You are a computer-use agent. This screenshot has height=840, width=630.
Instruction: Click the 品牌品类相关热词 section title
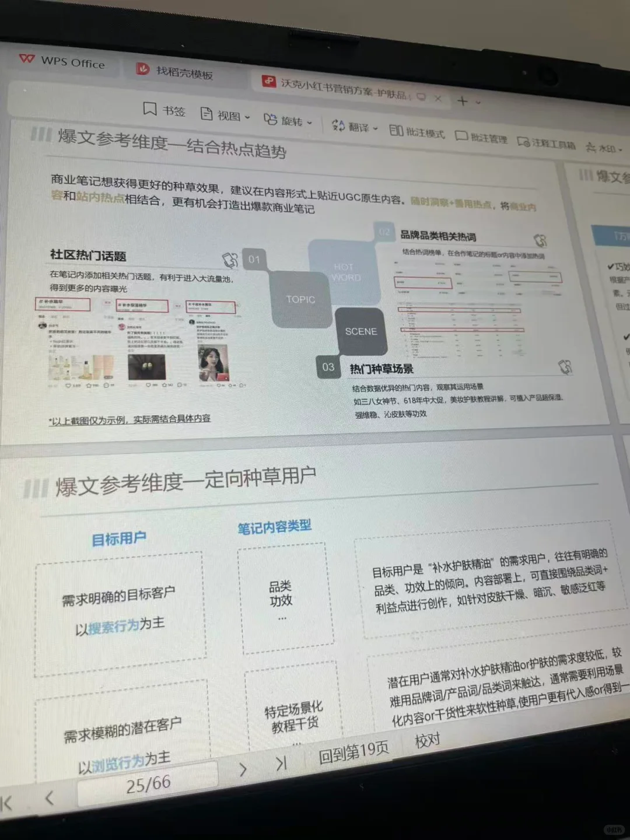pyautogui.click(x=438, y=236)
